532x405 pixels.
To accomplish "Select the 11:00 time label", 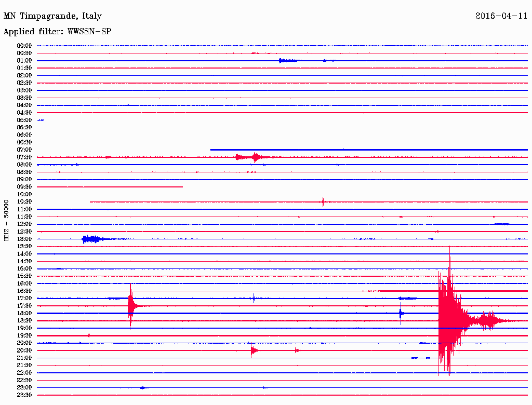I will point(24,209).
